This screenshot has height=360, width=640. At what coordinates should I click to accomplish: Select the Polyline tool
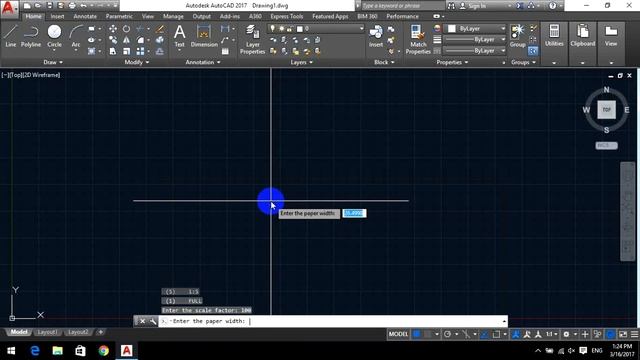click(x=31, y=36)
